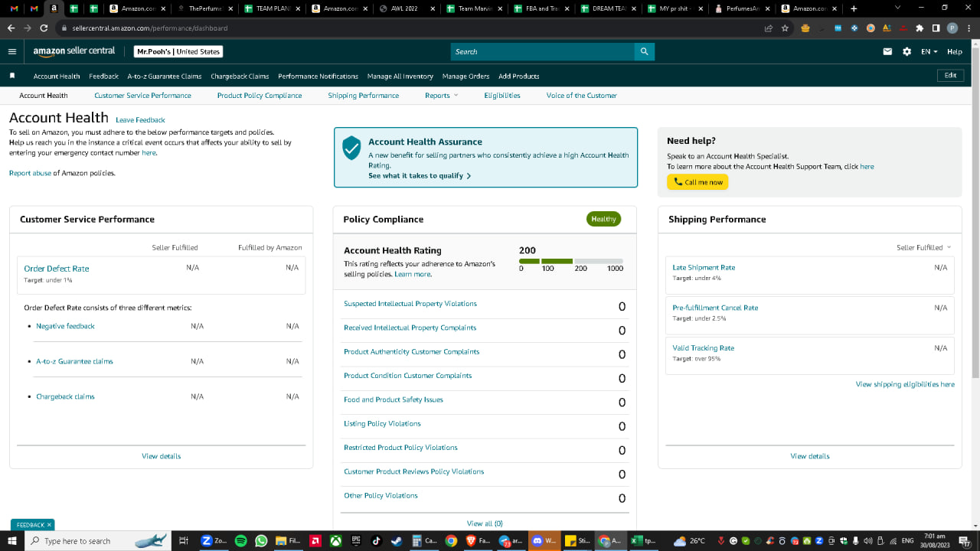Open Spotify from the taskbar

tap(240, 540)
